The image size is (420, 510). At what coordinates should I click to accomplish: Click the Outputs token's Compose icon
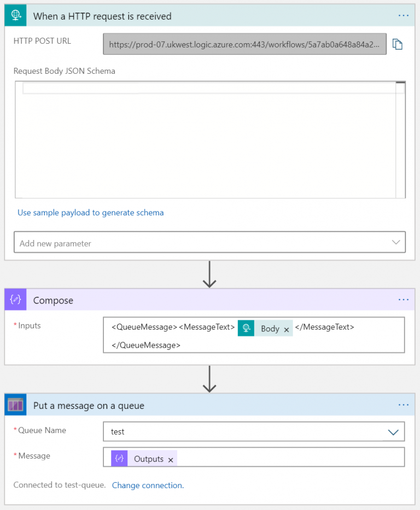[x=119, y=457]
